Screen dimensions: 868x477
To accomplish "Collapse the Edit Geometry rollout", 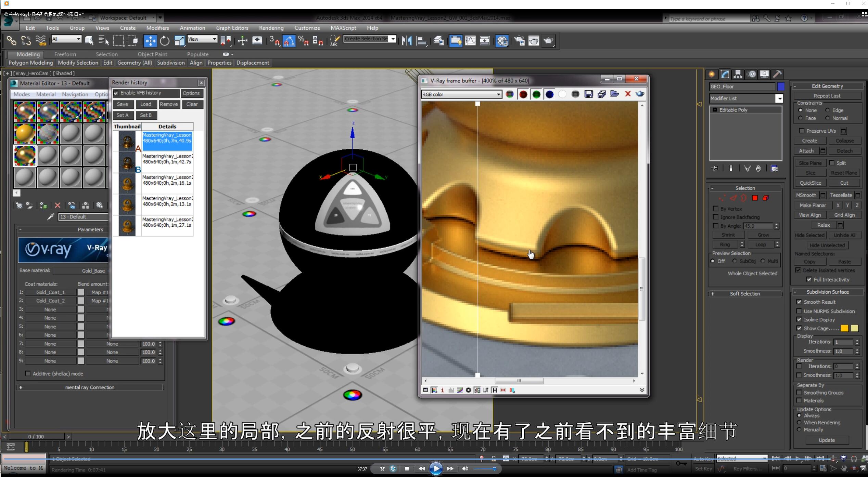I will 827,86.
